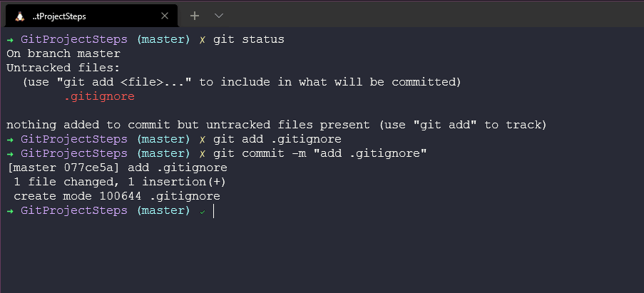
Task: Open a new terminal tab with plus
Action: click(x=195, y=15)
